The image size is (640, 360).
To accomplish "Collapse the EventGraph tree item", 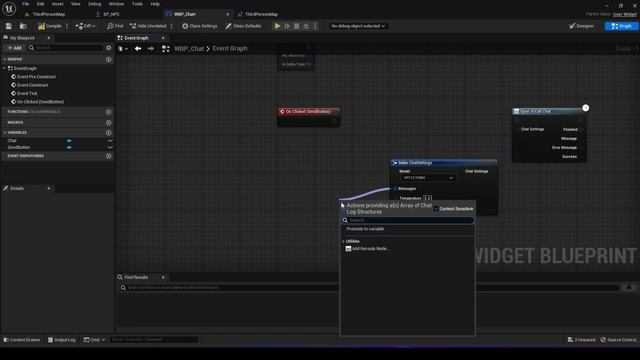I will pyautogui.click(x=4, y=68).
